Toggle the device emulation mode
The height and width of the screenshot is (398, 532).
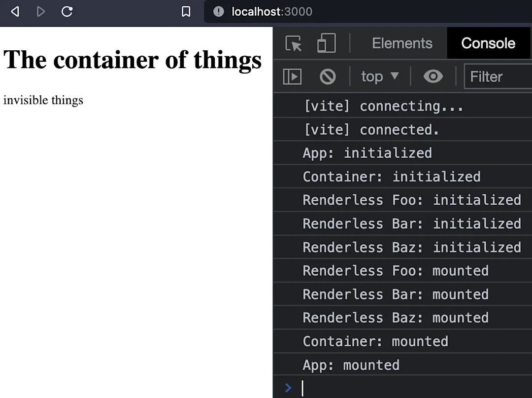tap(326, 43)
